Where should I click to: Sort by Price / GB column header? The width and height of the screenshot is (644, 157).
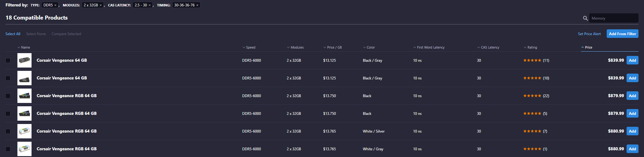click(334, 47)
